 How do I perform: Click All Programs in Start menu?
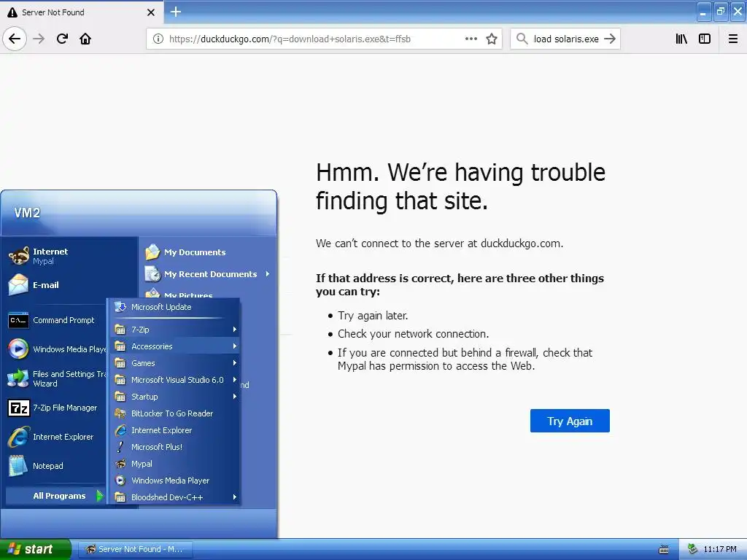coord(55,496)
